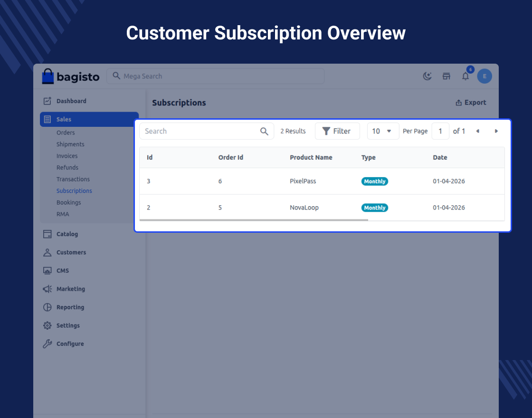Expand the 10 per page dropdown

[x=383, y=131]
